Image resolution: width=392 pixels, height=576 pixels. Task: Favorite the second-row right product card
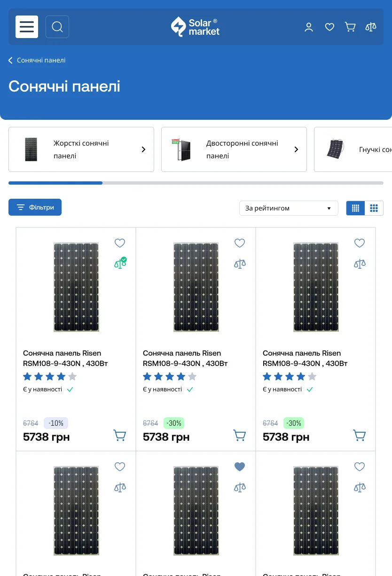(x=360, y=467)
